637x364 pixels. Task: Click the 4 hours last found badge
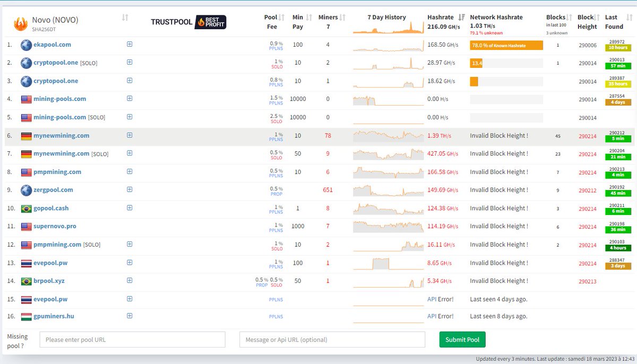click(x=618, y=248)
